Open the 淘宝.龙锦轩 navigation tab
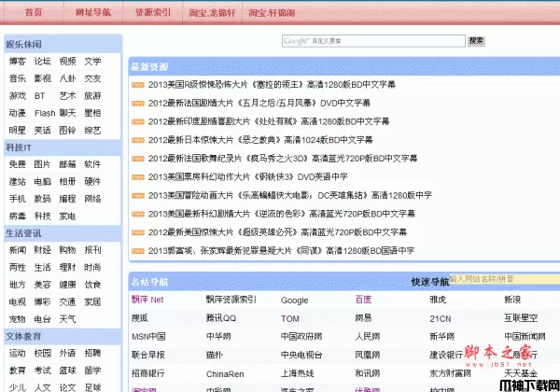The width and height of the screenshot is (560, 392). pyautogui.click(x=212, y=13)
